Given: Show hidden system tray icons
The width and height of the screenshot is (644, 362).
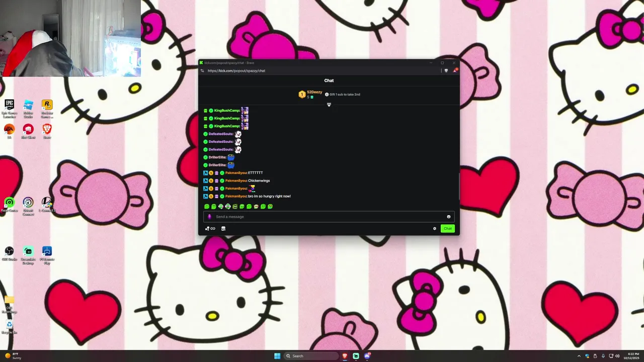Looking at the screenshot, I should pos(579,356).
